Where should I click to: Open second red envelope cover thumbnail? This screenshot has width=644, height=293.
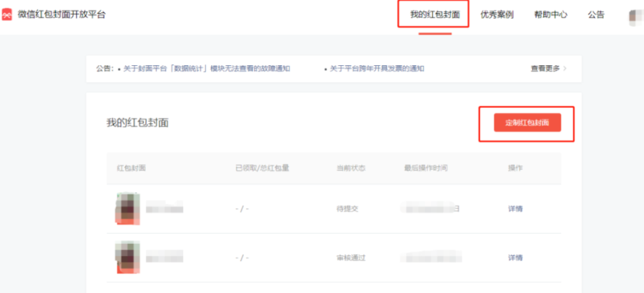(126, 257)
